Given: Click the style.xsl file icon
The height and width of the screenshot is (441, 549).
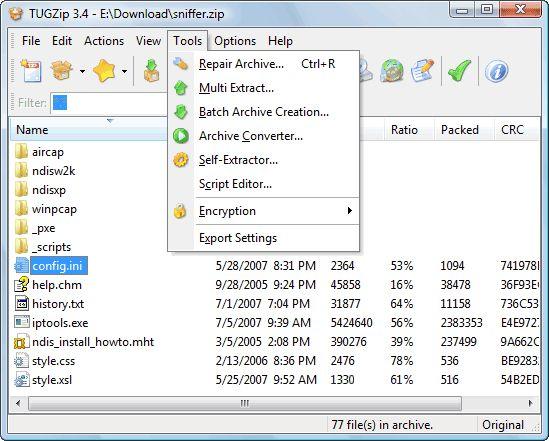Looking at the screenshot, I should click(x=21, y=380).
